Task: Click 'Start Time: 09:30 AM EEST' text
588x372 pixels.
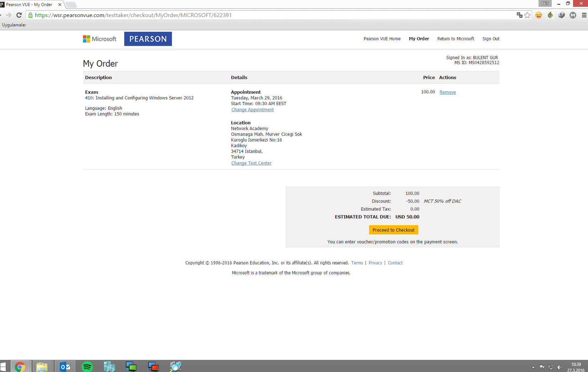Action: tap(258, 104)
